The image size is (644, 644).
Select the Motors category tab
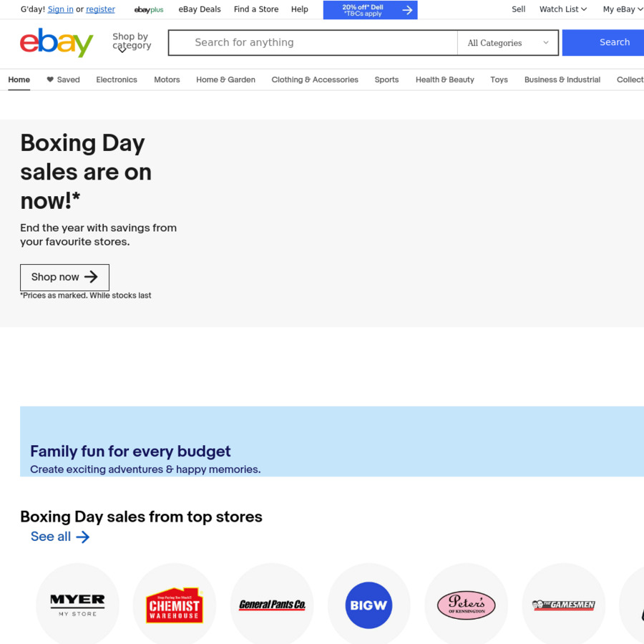167,79
